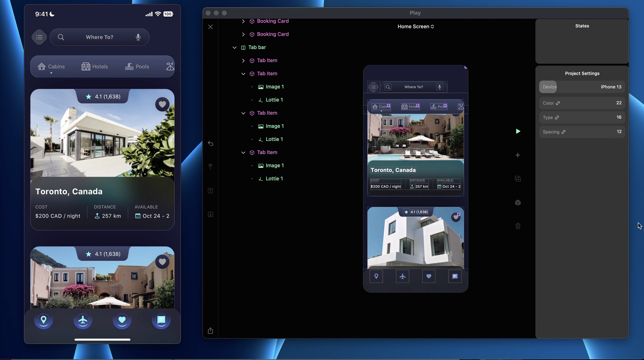644x360 pixels.
Task: Select the Pools tab in phone preview
Action: pos(137,66)
